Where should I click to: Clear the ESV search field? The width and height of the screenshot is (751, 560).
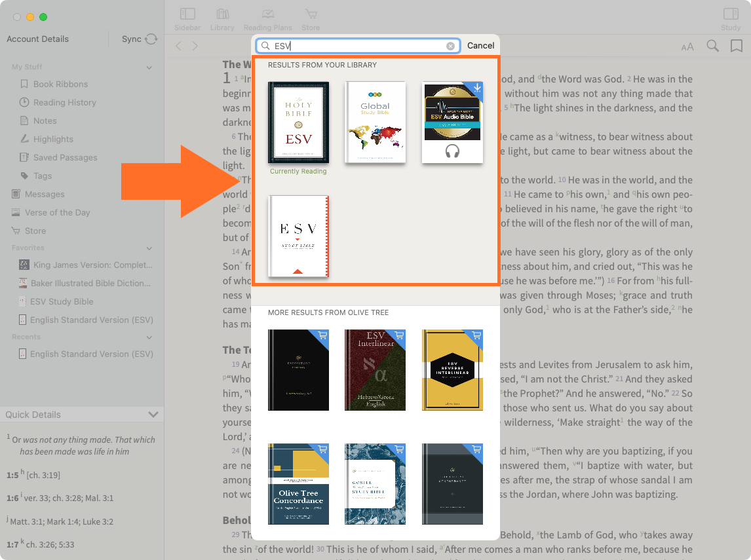(x=451, y=46)
